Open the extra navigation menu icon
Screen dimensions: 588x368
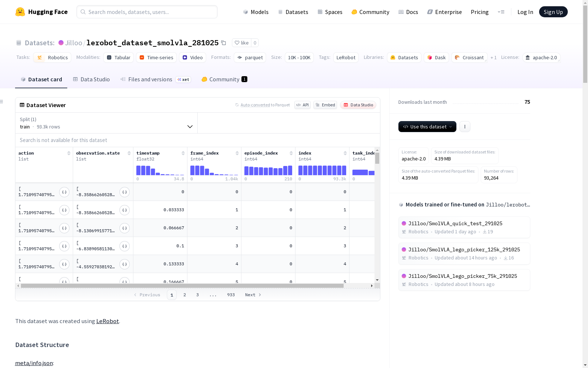click(501, 12)
